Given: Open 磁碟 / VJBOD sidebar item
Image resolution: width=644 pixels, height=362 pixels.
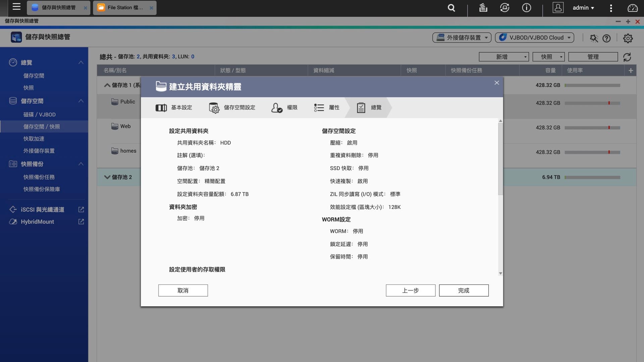Looking at the screenshot, I should pos(40,115).
